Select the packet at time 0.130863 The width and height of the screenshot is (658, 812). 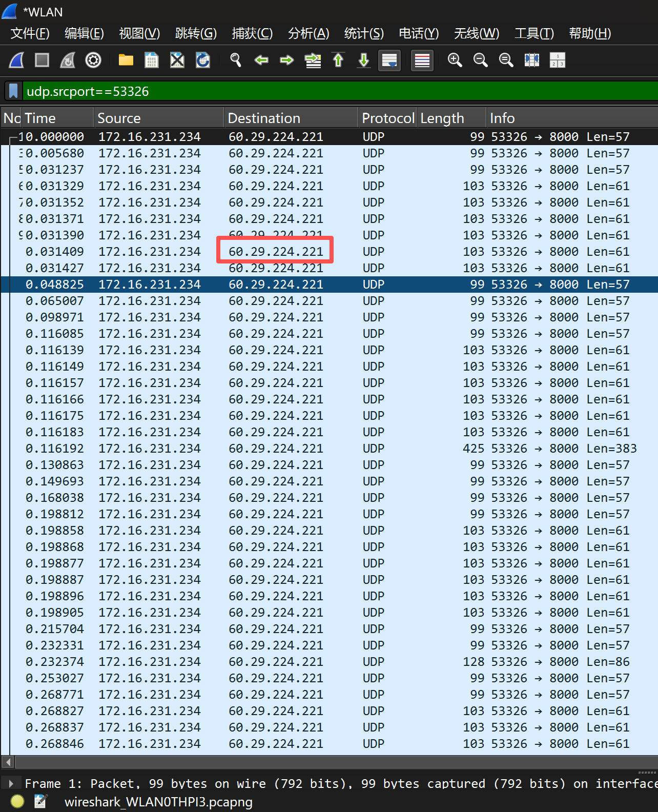pos(329,465)
